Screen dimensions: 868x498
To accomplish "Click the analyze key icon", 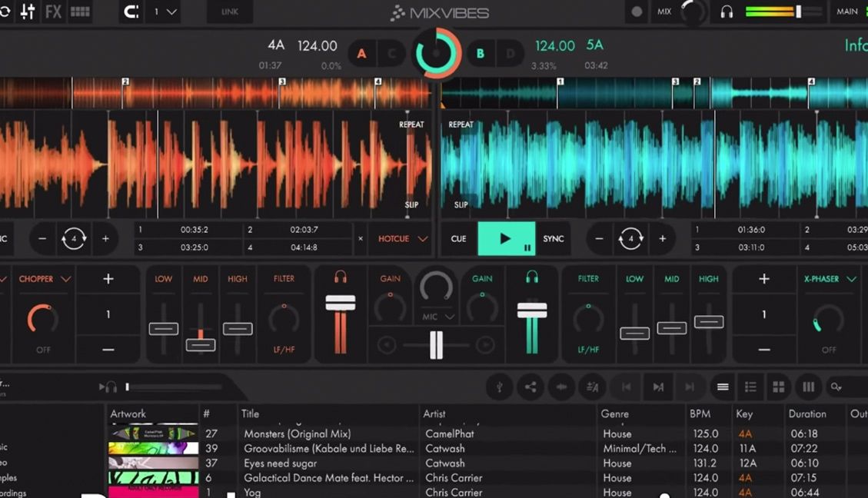I will pyautogui.click(x=592, y=387).
